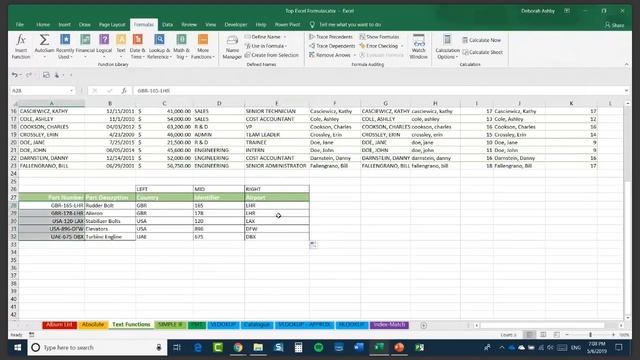Click Remove Arrows
640x360 pixels.
click(x=330, y=55)
